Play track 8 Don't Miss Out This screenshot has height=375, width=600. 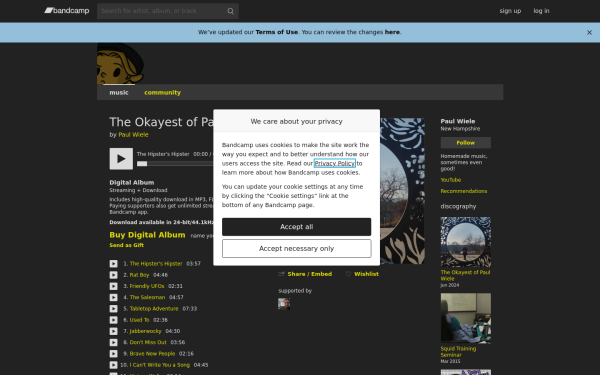[x=114, y=342]
